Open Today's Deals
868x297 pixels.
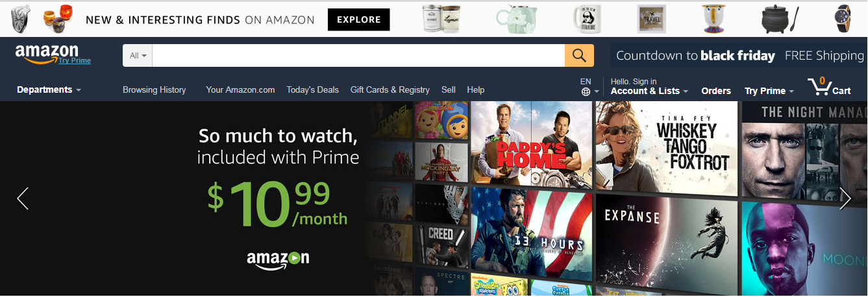coord(312,89)
